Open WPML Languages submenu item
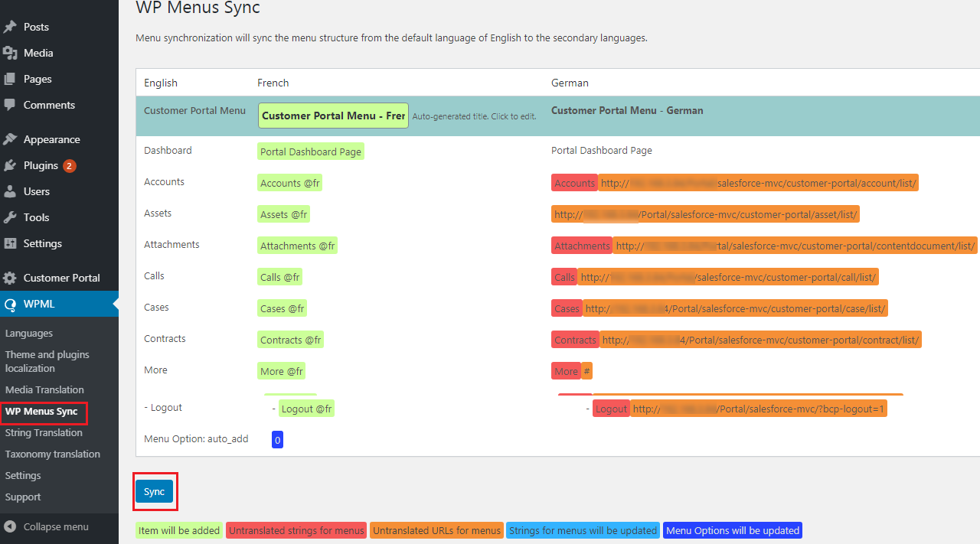 29,334
